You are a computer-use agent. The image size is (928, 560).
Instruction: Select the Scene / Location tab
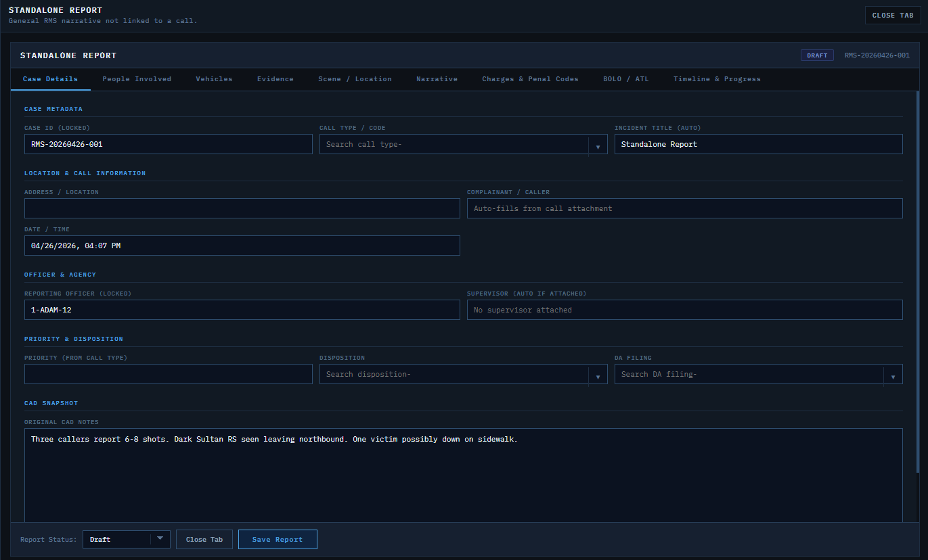355,79
